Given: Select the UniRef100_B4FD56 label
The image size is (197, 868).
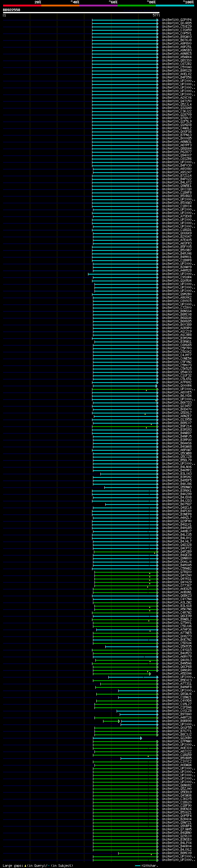Looking at the screenshot, I should (x=177, y=78).
